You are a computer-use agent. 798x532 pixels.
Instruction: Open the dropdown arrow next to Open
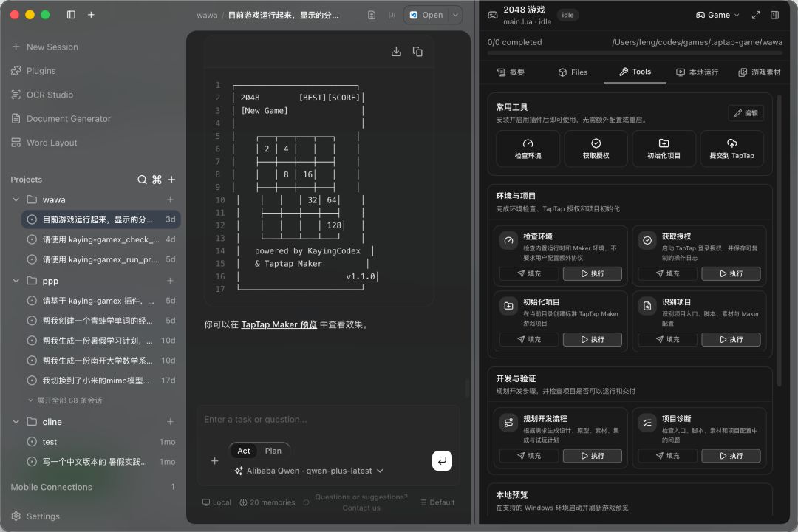[455, 16]
